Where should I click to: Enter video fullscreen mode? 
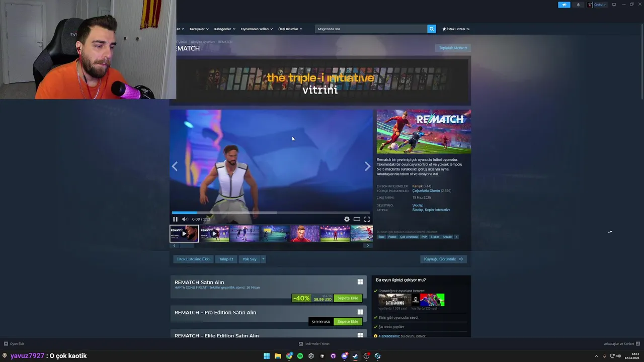(367, 219)
